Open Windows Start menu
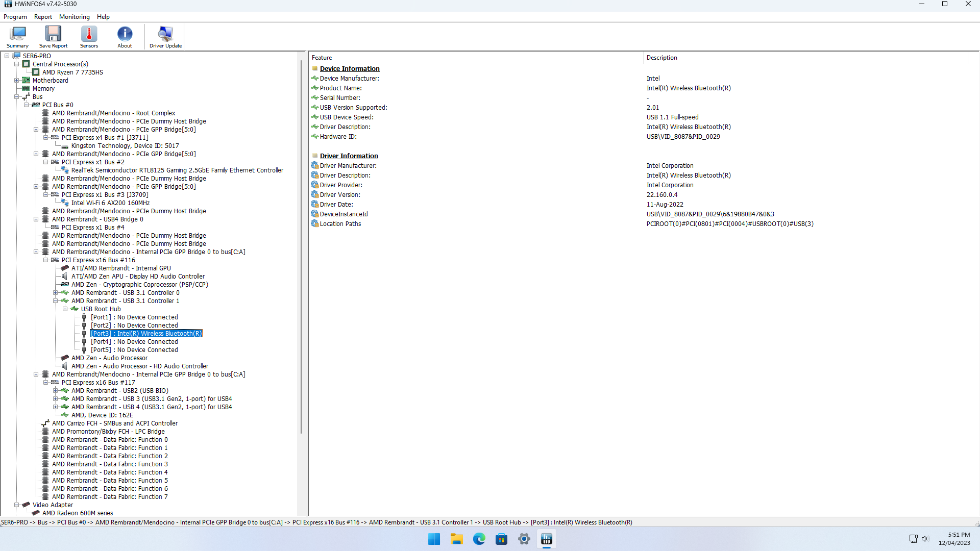Image resolution: width=980 pixels, height=551 pixels. click(x=434, y=539)
